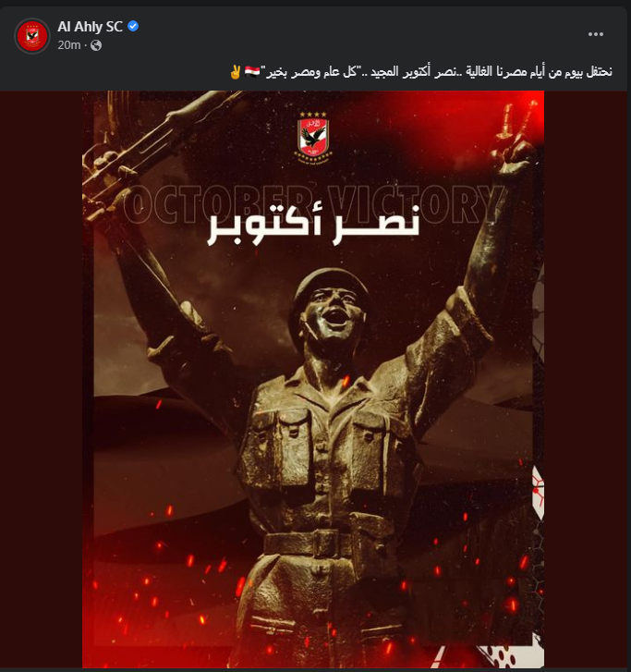This screenshot has height=672, width=631.
Task: Click the four stars above the crest
Action: pos(313,115)
